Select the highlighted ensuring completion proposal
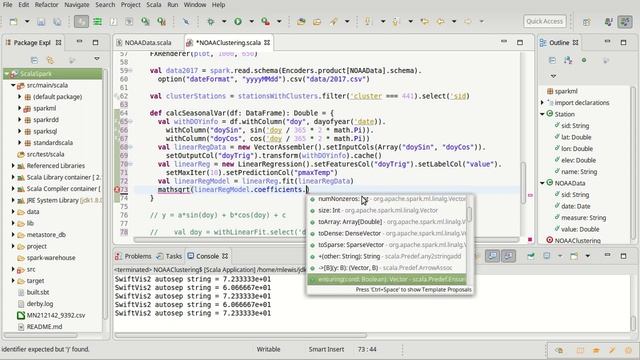 pos(387,279)
